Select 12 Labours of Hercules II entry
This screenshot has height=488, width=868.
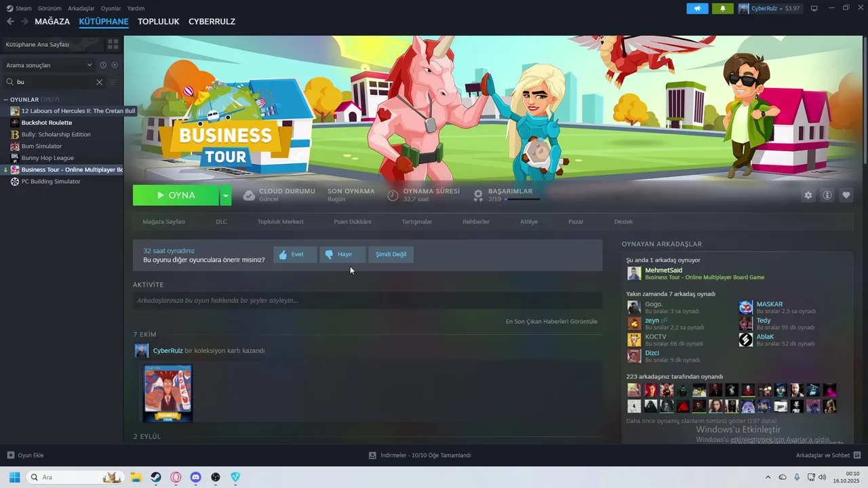(78, 110)
